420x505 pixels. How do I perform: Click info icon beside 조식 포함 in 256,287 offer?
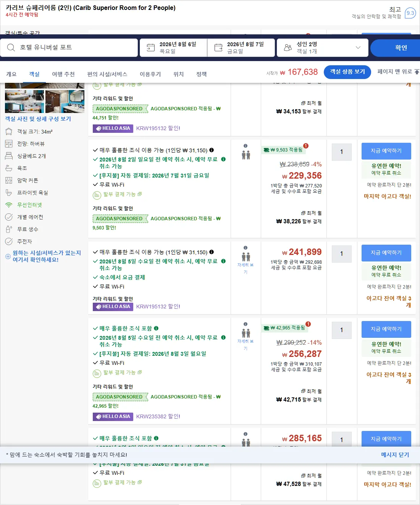pyautogui.click(x=156, y=328)
